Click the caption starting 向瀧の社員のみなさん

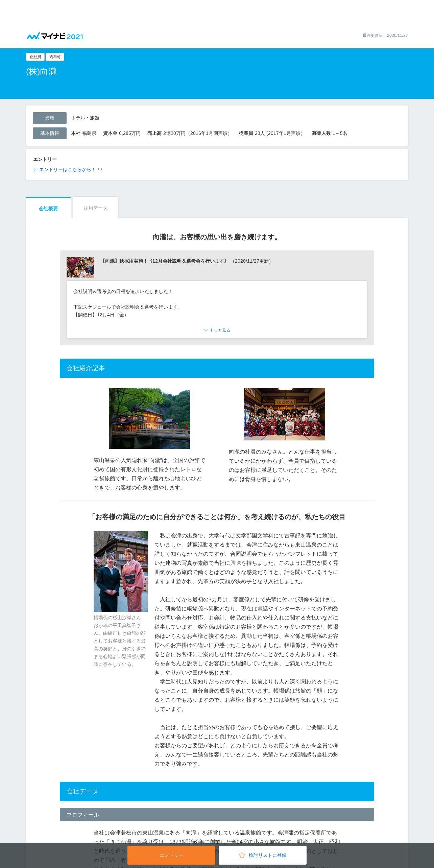[283, 465]
